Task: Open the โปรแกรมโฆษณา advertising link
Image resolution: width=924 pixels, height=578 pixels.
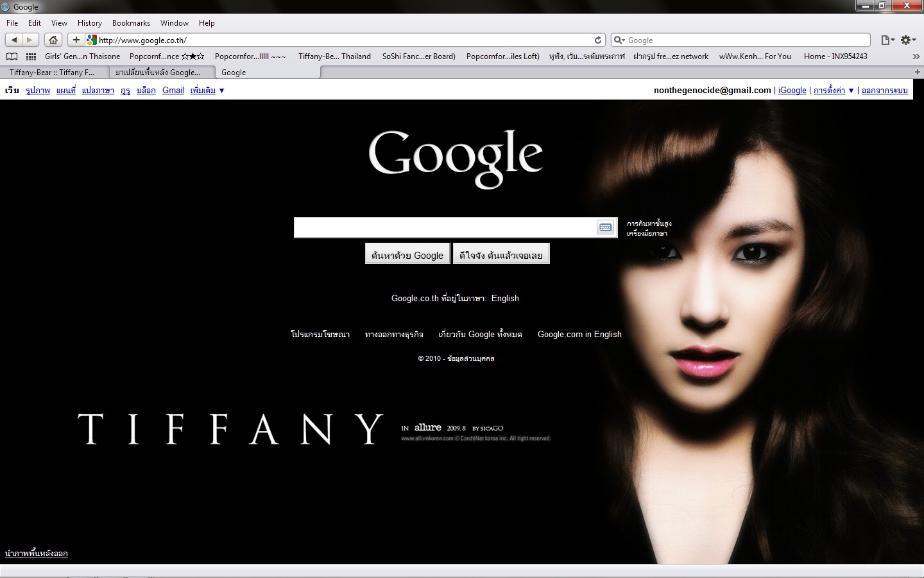Action: point(320,335)
